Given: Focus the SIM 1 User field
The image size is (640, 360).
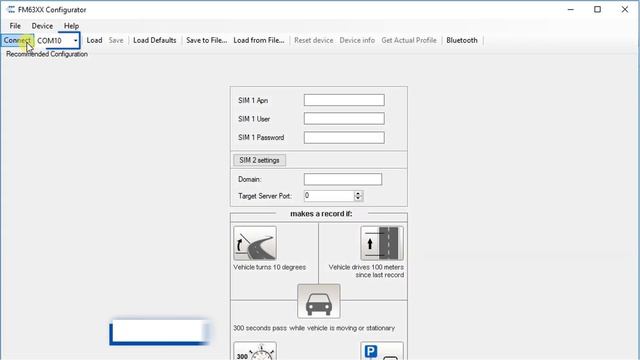Looking at the screenshot, I should (344, 119).
